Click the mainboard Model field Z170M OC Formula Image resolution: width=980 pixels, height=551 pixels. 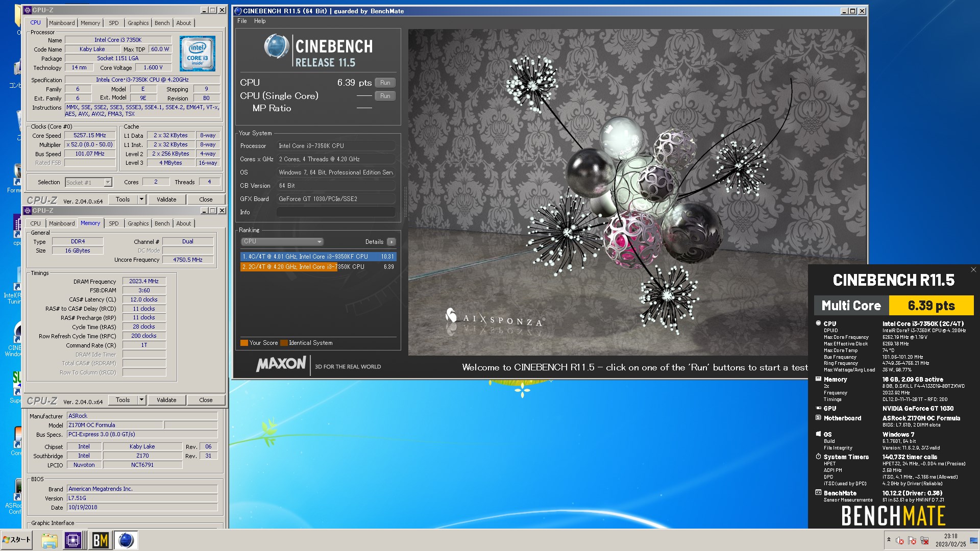[115, 425]
